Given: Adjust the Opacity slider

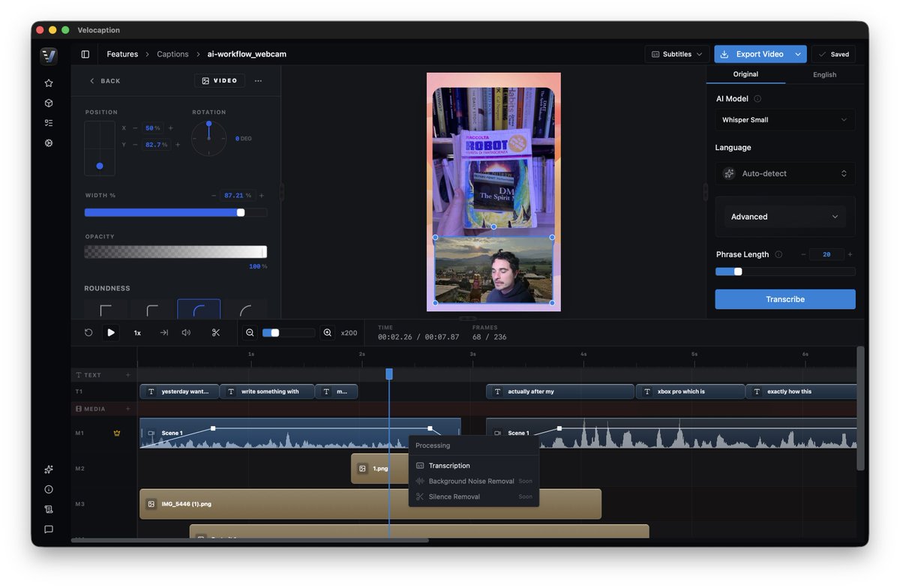Looking at the screenshot, I should [x=175, y=252].
